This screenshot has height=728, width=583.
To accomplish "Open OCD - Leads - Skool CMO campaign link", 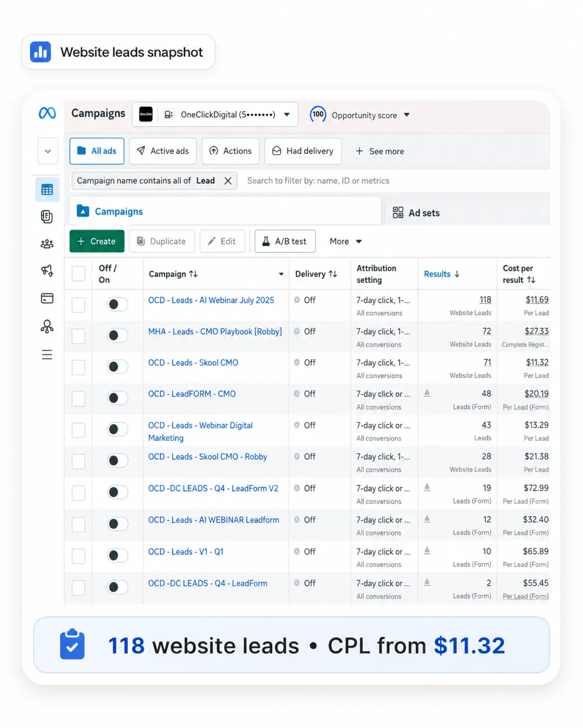I will click(x=193, y=362).
